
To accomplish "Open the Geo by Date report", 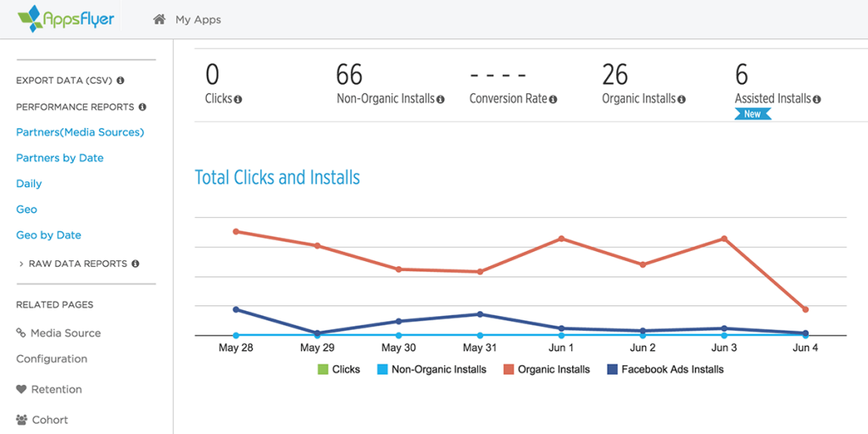I will (48, 236).
